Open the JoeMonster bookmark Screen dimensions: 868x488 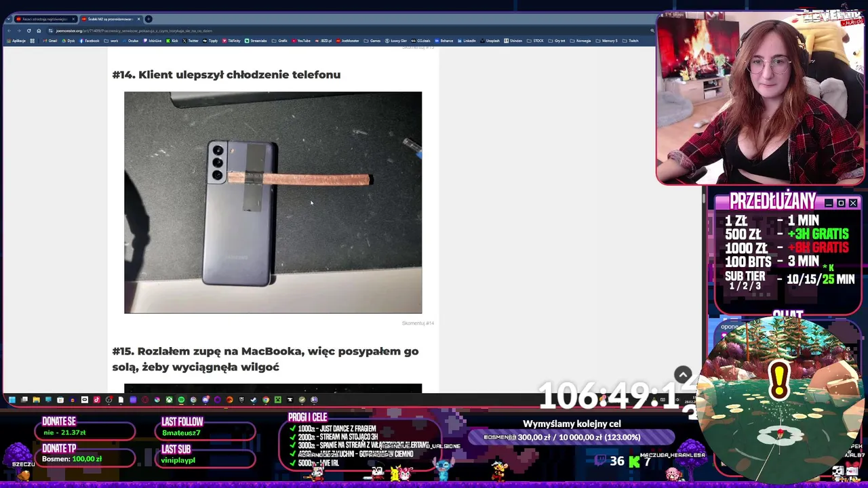348,41
